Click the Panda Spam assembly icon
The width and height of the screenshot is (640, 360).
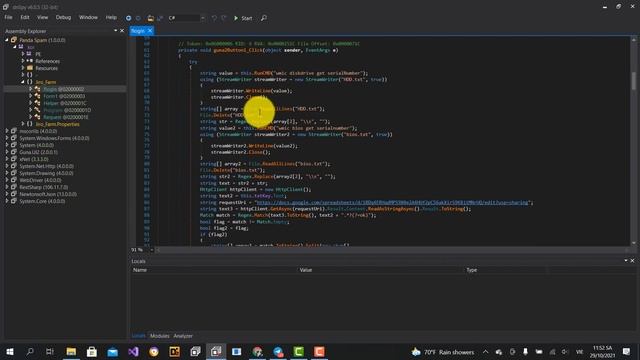(x=14, y=40)
